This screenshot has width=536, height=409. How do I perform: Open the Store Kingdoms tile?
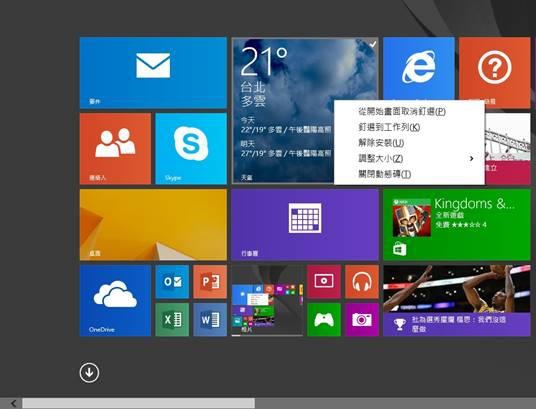[x=457, y=225]
